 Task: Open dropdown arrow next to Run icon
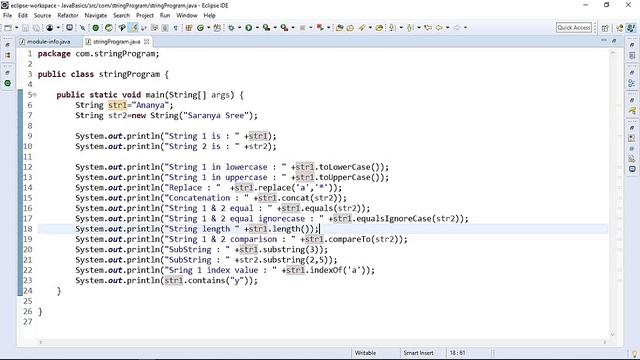(257, 28)
